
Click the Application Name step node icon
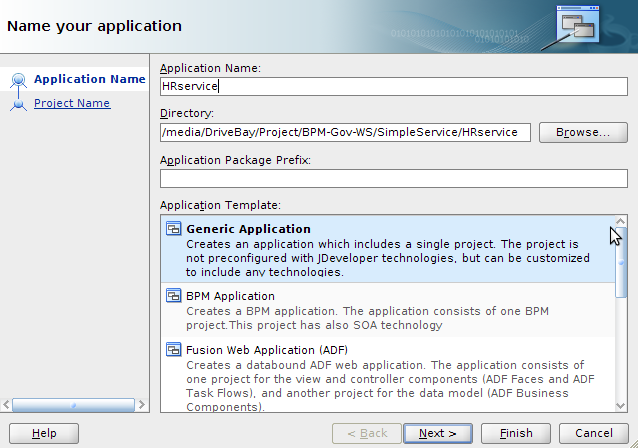18,80
